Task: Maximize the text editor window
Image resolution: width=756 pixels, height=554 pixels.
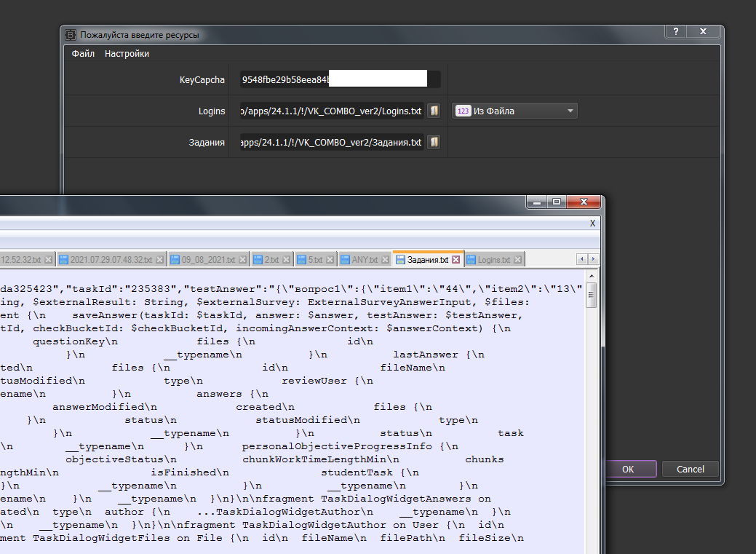Action: tap(557, 202)
